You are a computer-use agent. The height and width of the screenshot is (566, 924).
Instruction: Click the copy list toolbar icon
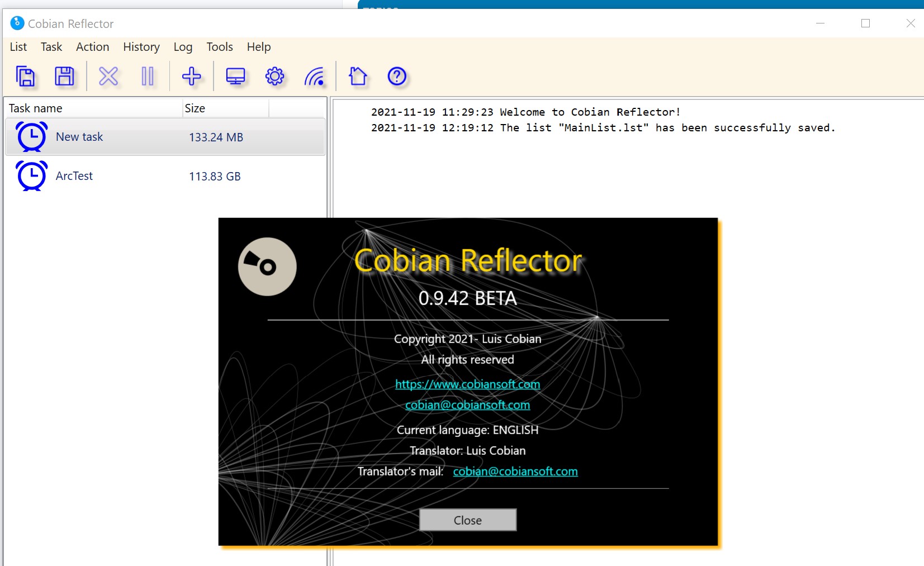[x=26, y=76]
